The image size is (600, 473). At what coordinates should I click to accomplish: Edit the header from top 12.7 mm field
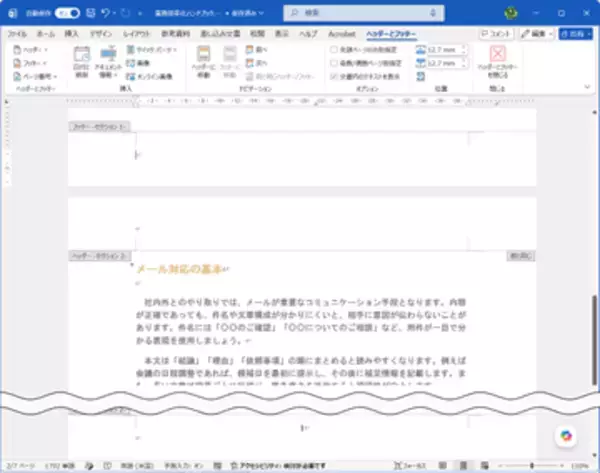[443, 50]
